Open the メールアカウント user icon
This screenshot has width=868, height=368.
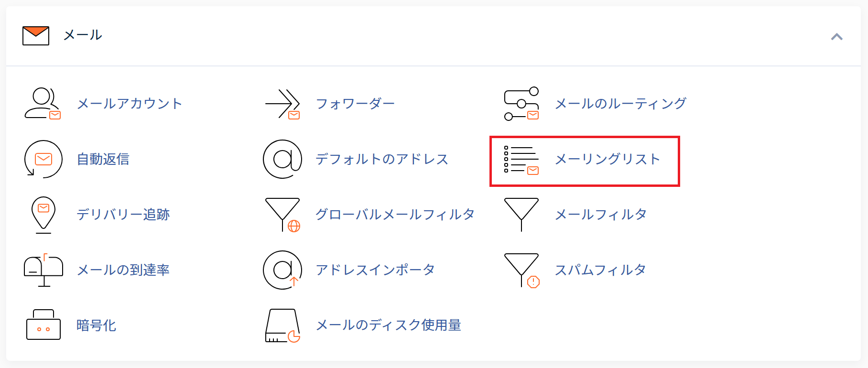(43, 103)
